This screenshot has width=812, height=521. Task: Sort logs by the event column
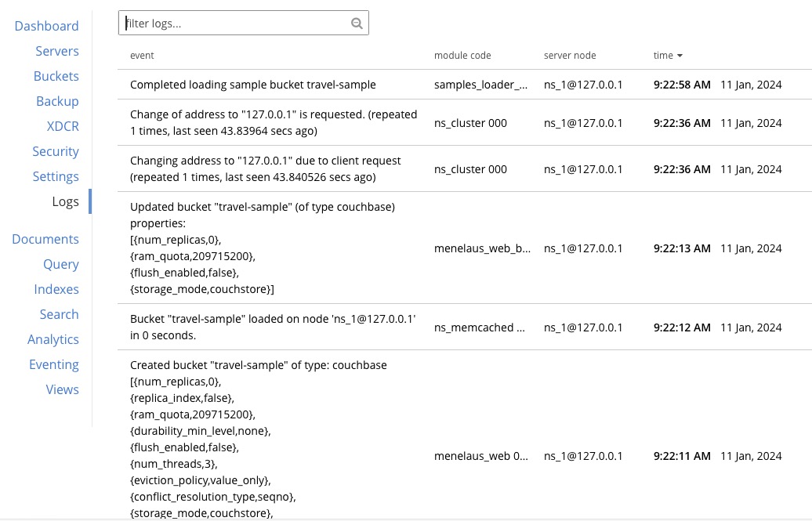pos(143,56)
